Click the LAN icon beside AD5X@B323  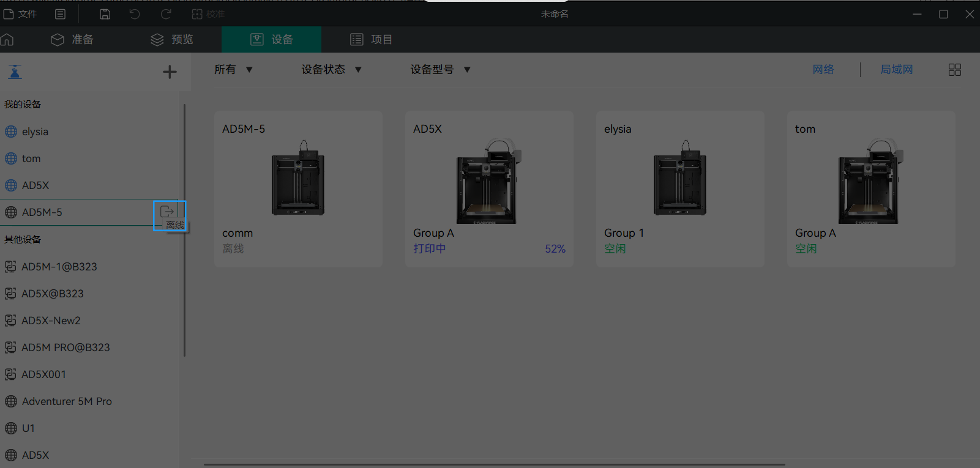tap(10, 294)
